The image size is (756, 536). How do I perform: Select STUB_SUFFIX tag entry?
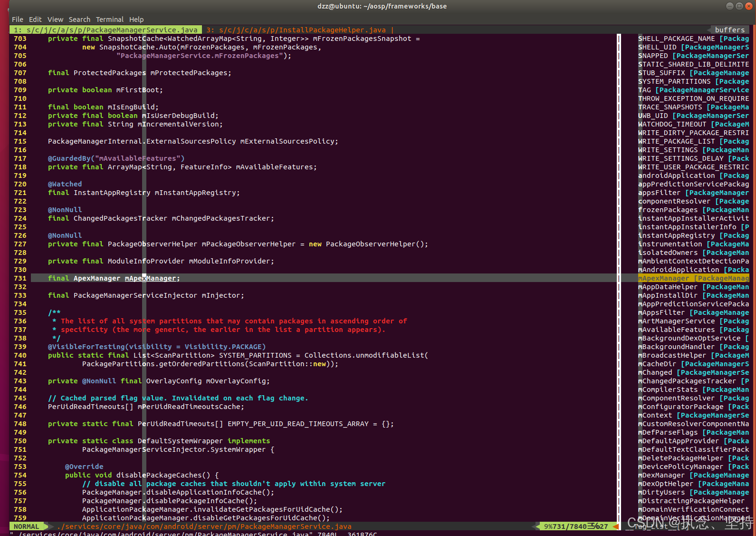pyautogui.click(x=693, y=73)
